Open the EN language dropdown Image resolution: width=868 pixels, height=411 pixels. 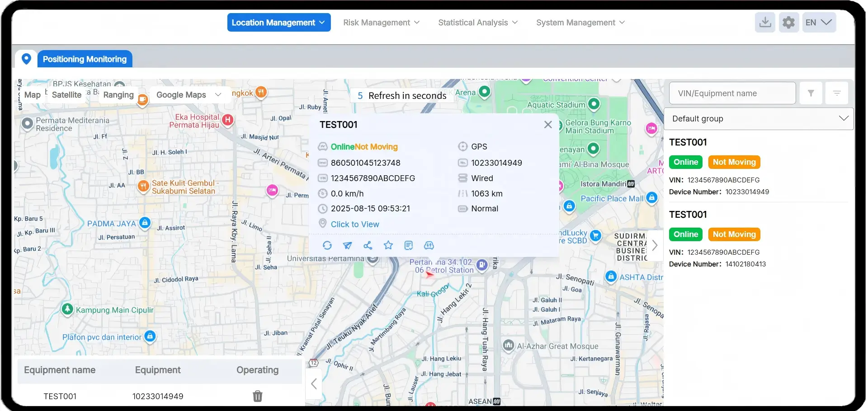(818, 23)
